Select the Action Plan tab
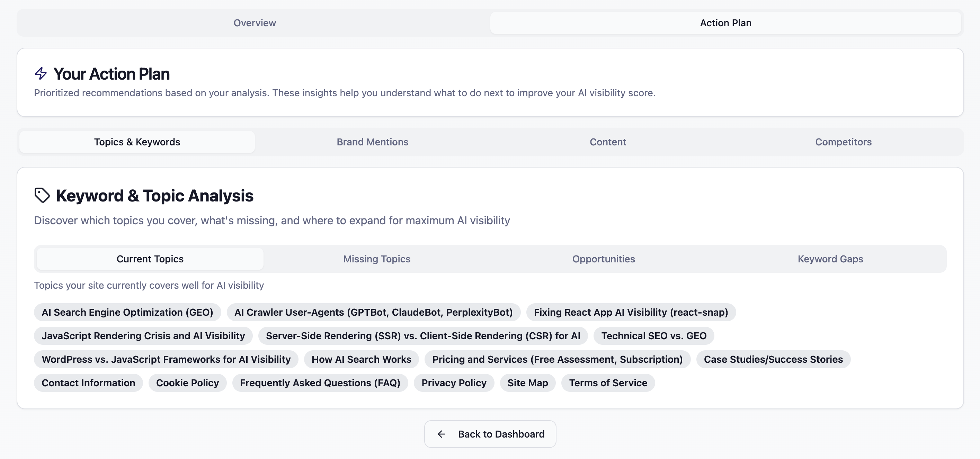This screenshot has width=980, height=459. click(x=725, y=23)
